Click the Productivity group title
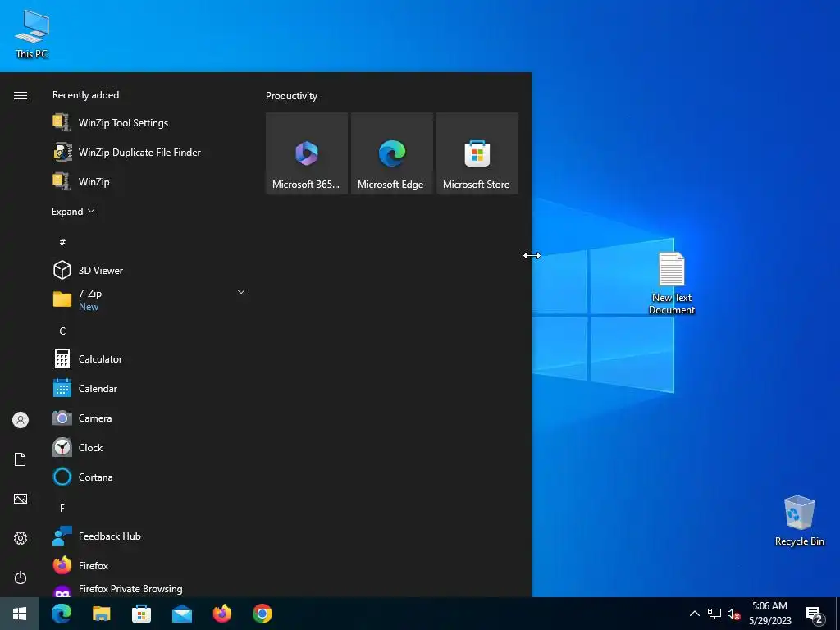This screenshot has height=630, width=840. (291, 96)
